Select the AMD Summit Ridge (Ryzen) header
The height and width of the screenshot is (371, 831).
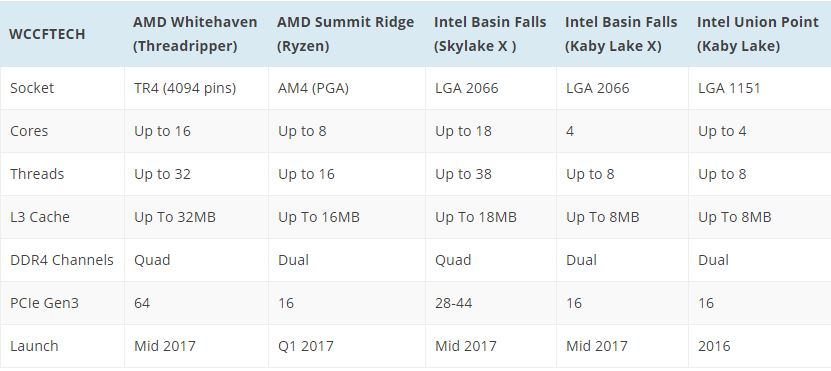click(x=346, y=34)
